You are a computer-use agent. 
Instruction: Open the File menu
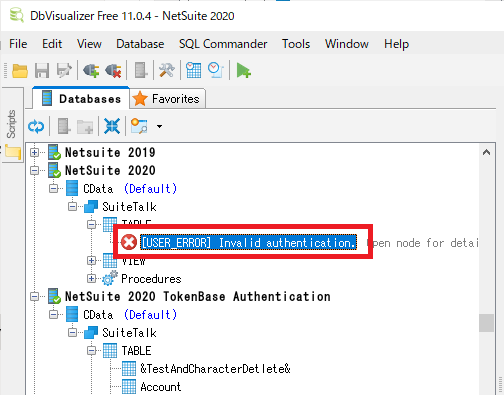pos(18,44)
